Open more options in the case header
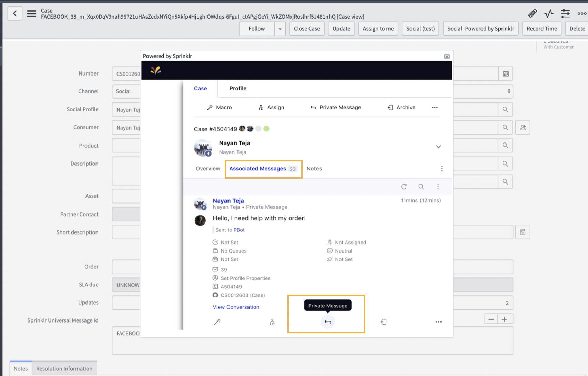The width and height of the screenshot is (588, 376). pyautogui.click(x=582, y=13)
